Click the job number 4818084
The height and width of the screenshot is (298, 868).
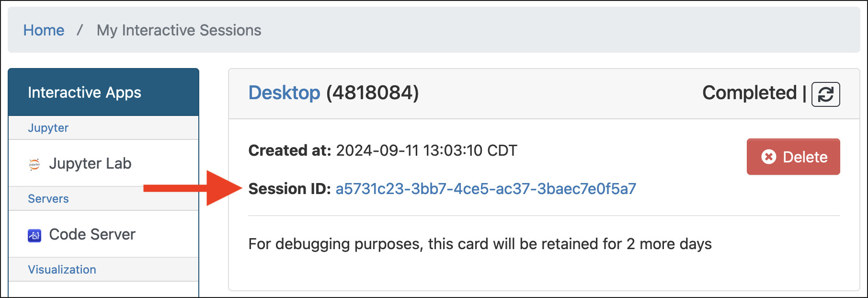click(372, 93)
